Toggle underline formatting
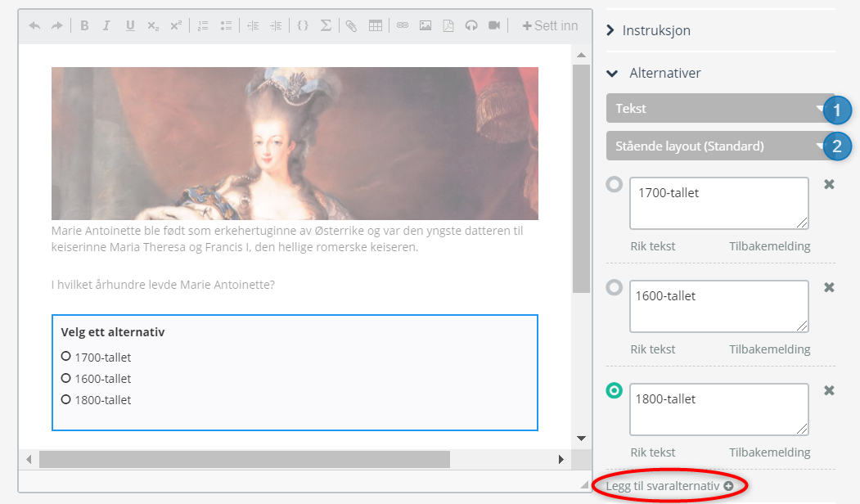860x504 pixels. pos(130,26)
